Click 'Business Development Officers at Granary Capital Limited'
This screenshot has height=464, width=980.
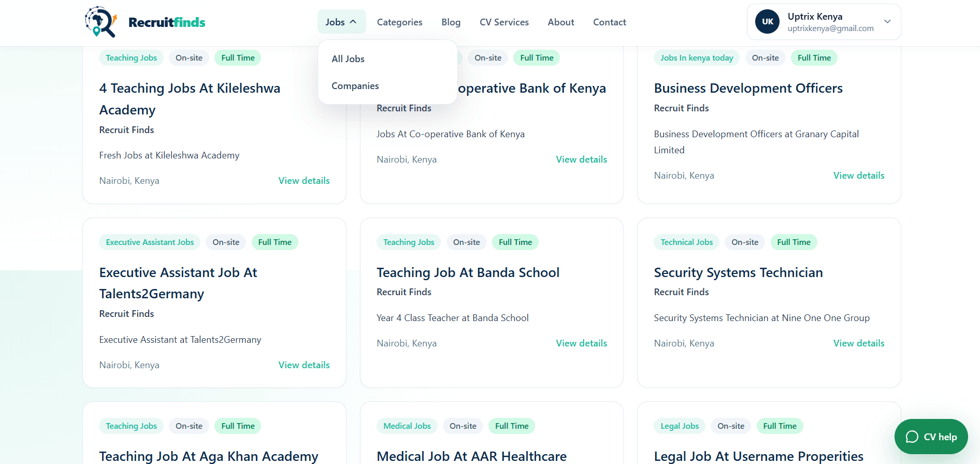pyautogui.click(x=756, y=142)
